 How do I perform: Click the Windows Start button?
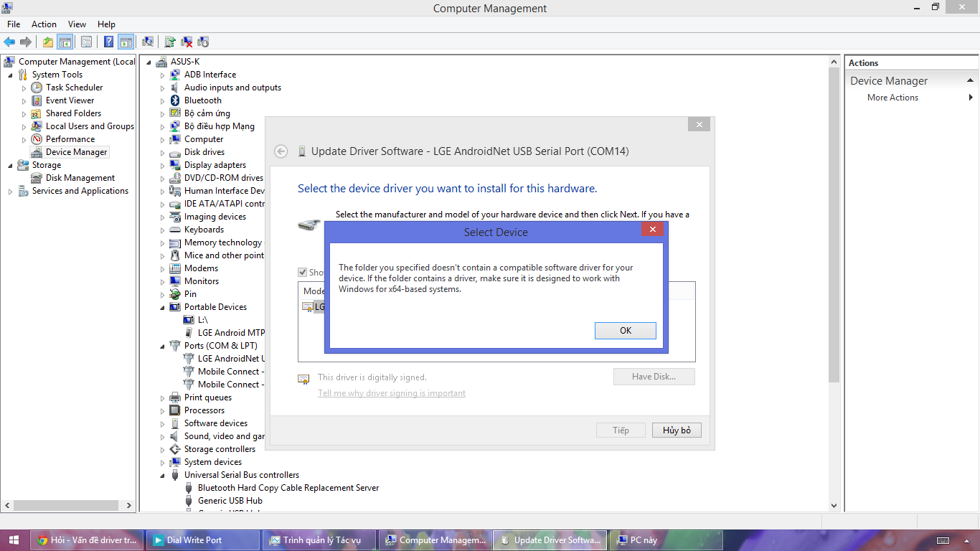[14, 540]
